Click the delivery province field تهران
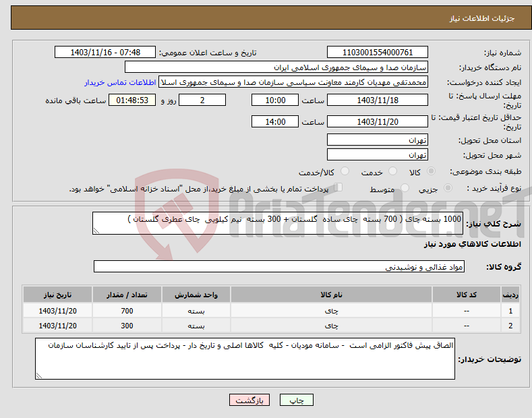Screen dimensions: 532x418 coord(378,140)
